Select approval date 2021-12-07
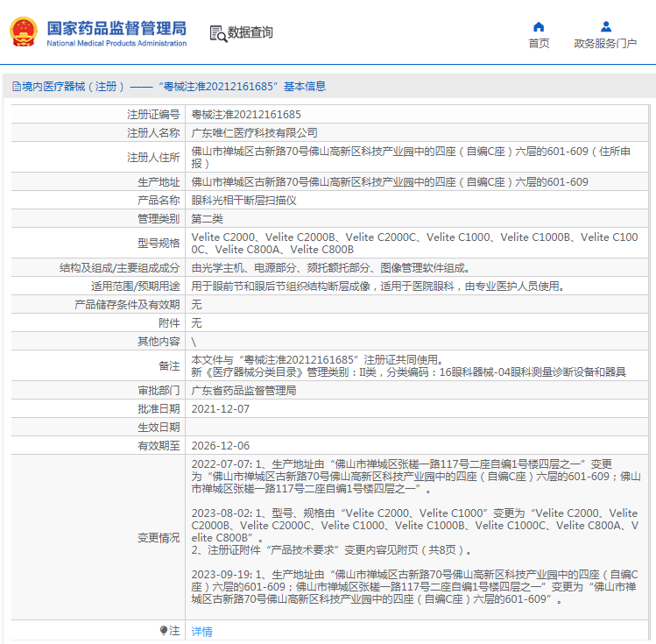This screenshot has width=656, height=644. [221, 409]
